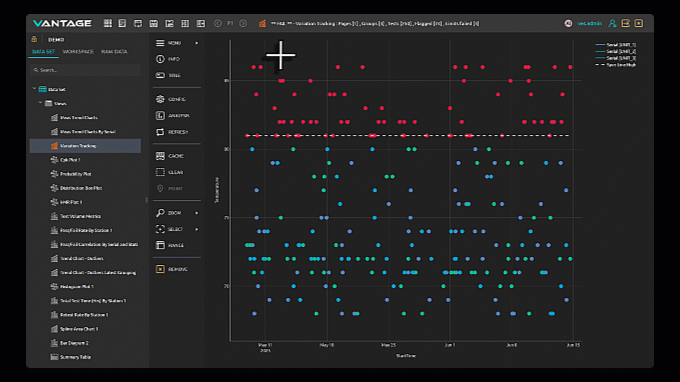Toggle Spec Line High legend entry
This screenshot has height=382, width=680.
[x=616, y=65]
